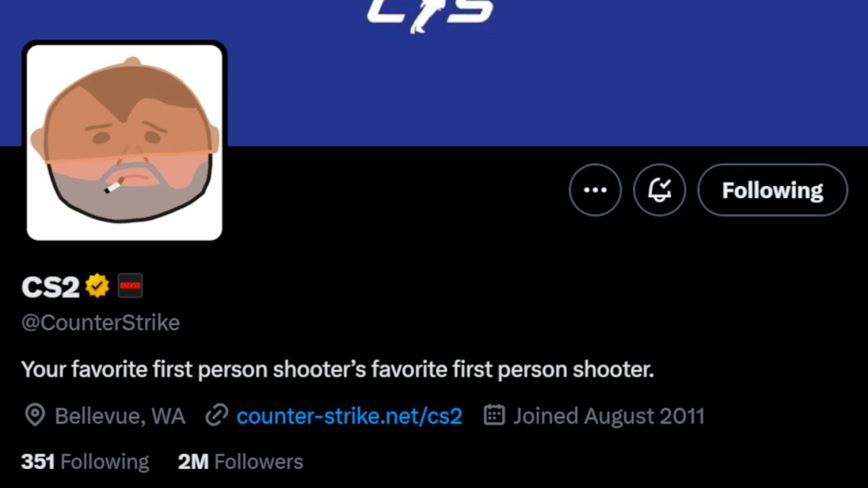The image size is (868, 488).
Task: Open the counter-strike.net/cs2 link
Action: (x=349, y=415)
